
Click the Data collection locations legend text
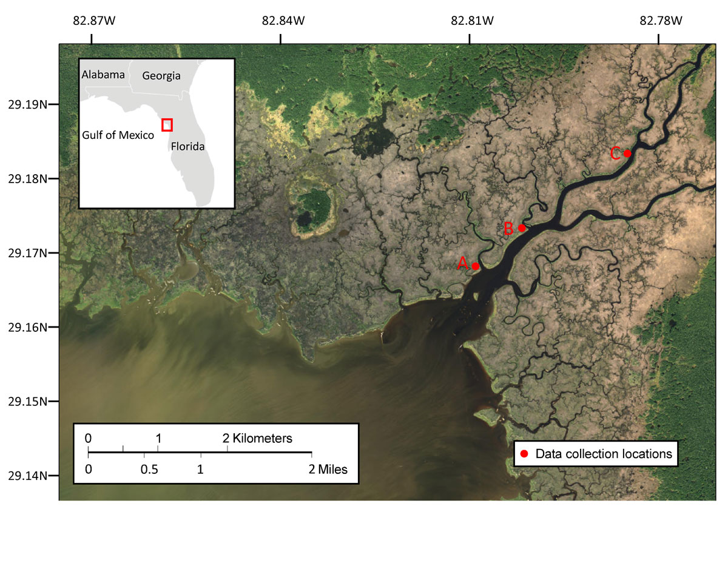click(x=603, y=454)
